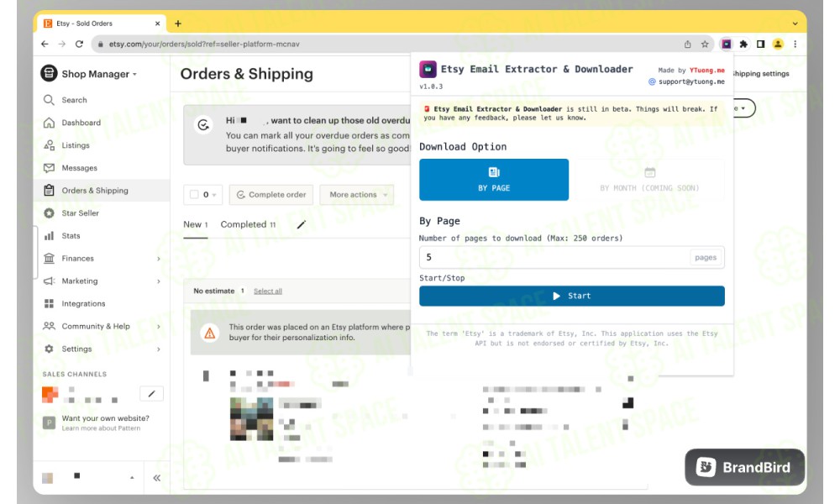
Task: Go to Dashboard in the sidebar
Action: (81, 123)
